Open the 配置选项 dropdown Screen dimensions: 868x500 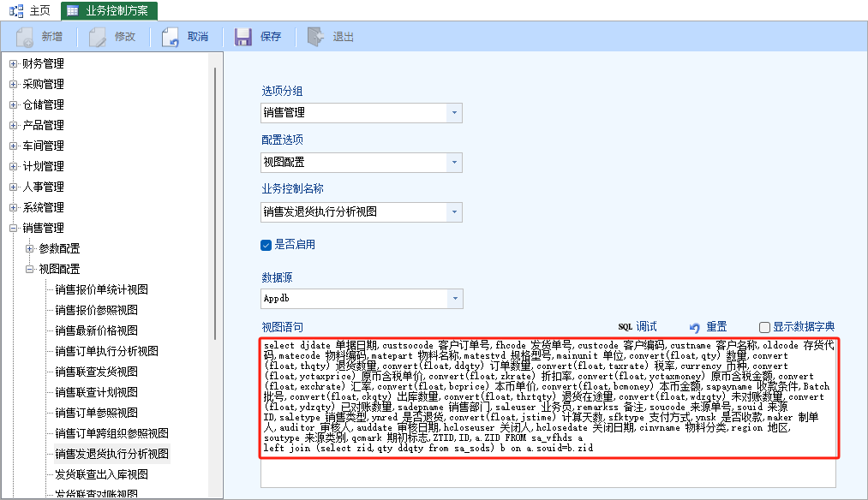coord(454,162)
